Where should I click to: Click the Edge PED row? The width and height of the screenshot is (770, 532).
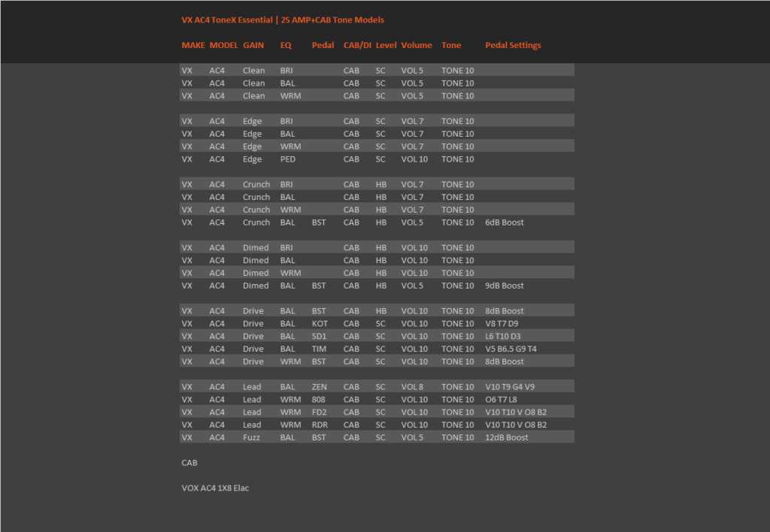coord(377,159)
